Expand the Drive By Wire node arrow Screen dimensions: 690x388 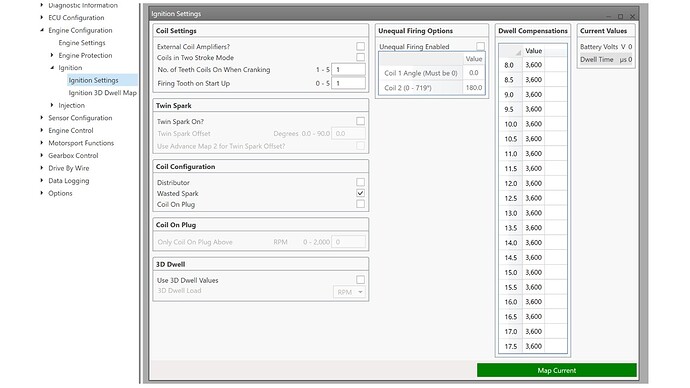tap(42, 168)
